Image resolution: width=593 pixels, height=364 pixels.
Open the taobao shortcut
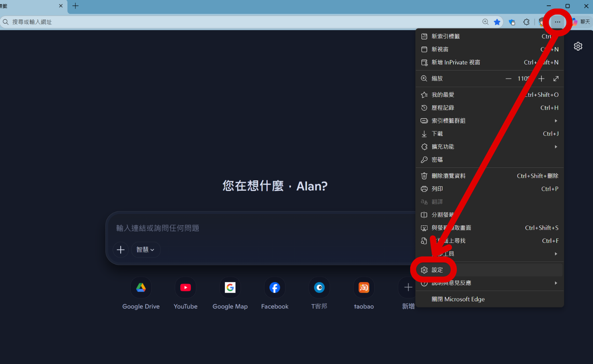[364, 287]
